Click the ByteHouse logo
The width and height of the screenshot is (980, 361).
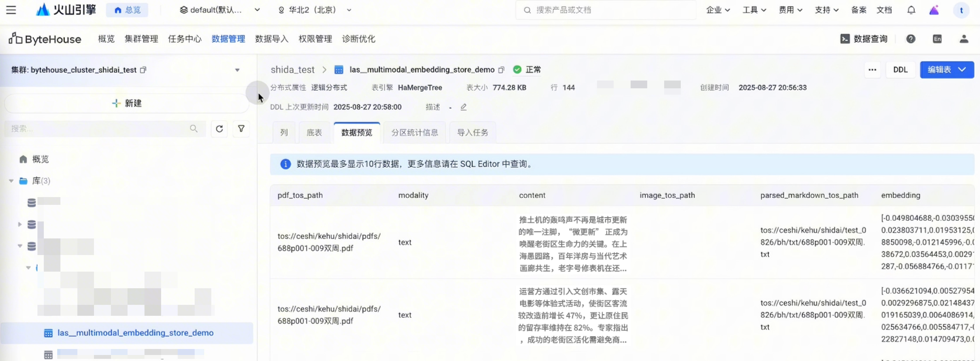(x=45, y=39)
